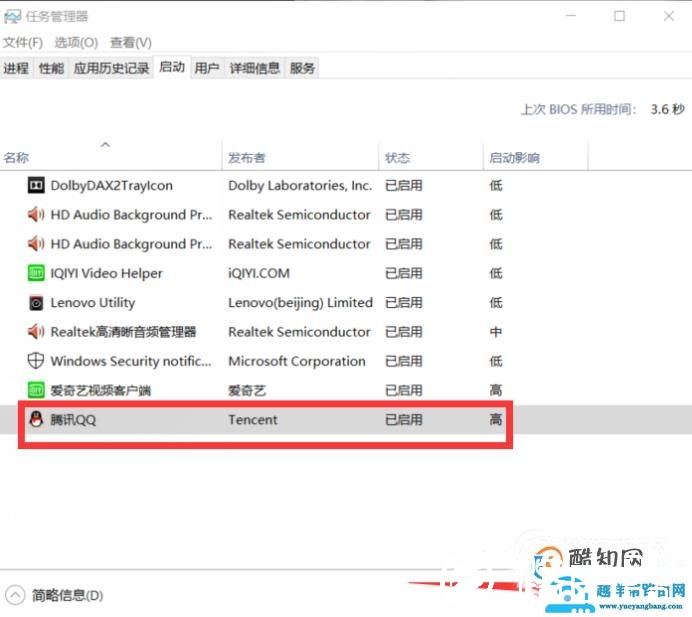692x617 pixels.
Task: Click the Task Manager title bar icon
Action: tap(12, 17)
